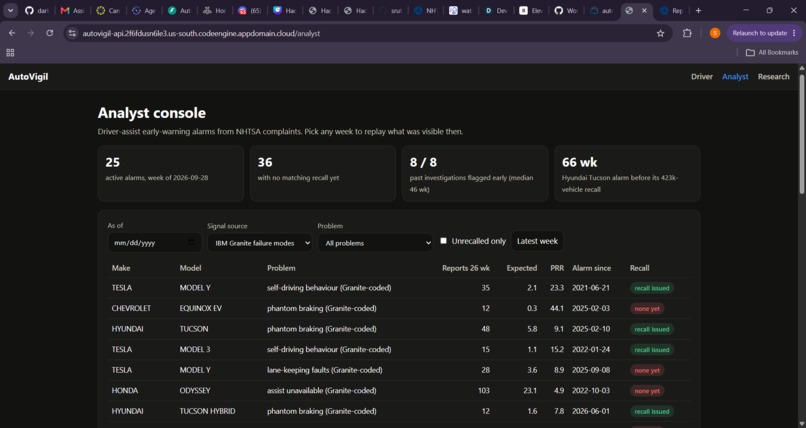
Task: Click the '36' no matching recall card
Action: point(323,173)
